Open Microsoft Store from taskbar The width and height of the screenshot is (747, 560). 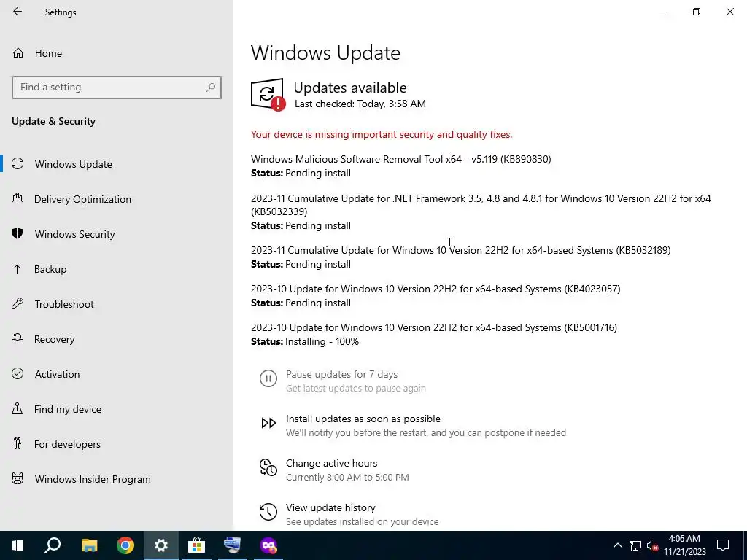[196, 545]
